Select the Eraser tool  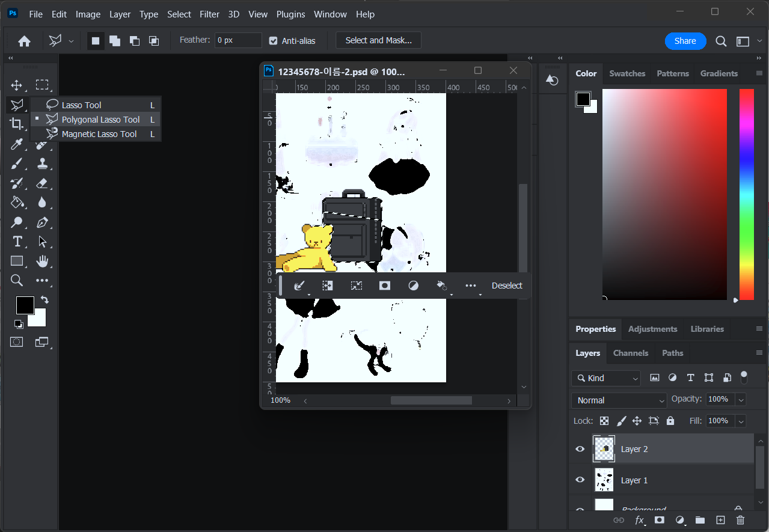(42, 183)
